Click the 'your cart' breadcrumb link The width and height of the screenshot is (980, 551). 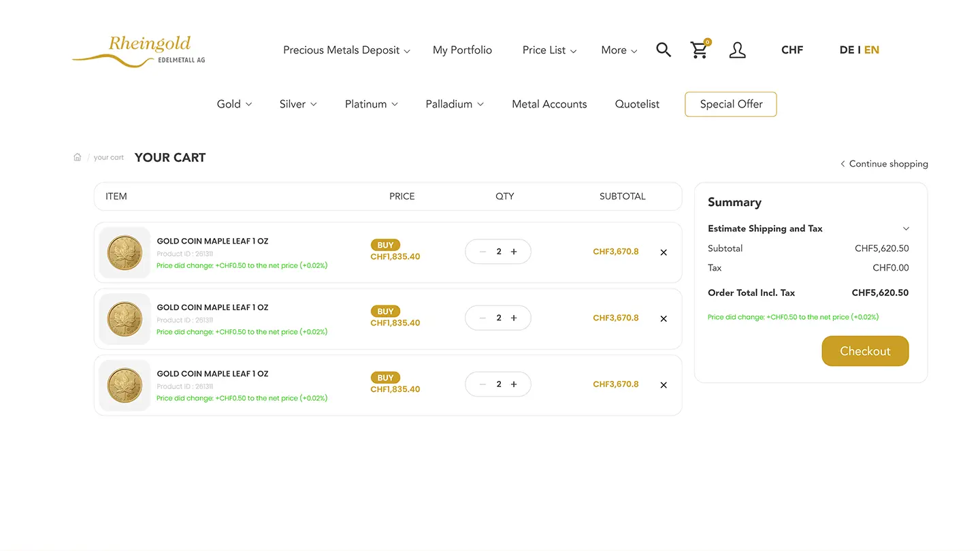[x=109, y=157]
